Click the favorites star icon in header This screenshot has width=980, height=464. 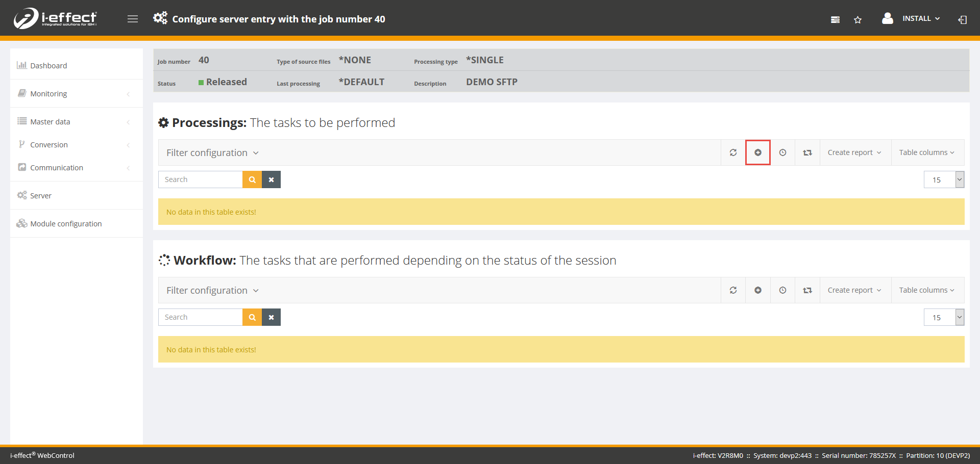857,20
